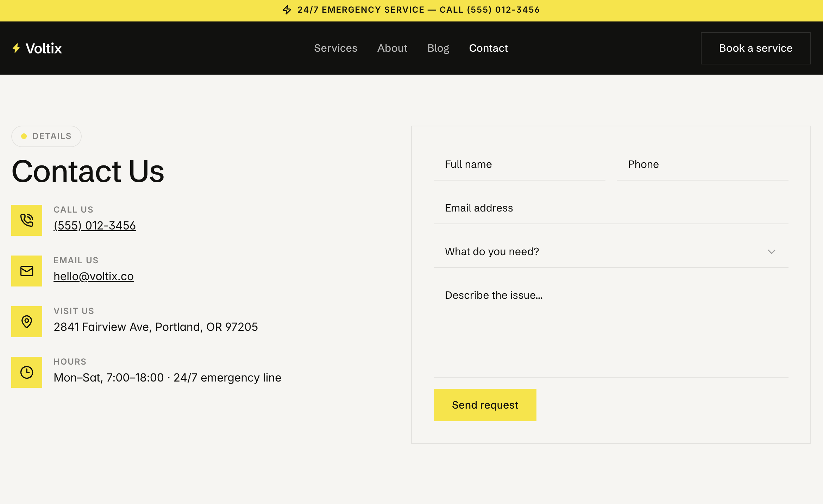Viewport: 823px width, 504px height.
Task: Focus the Email address field
Action: point(611,208)
